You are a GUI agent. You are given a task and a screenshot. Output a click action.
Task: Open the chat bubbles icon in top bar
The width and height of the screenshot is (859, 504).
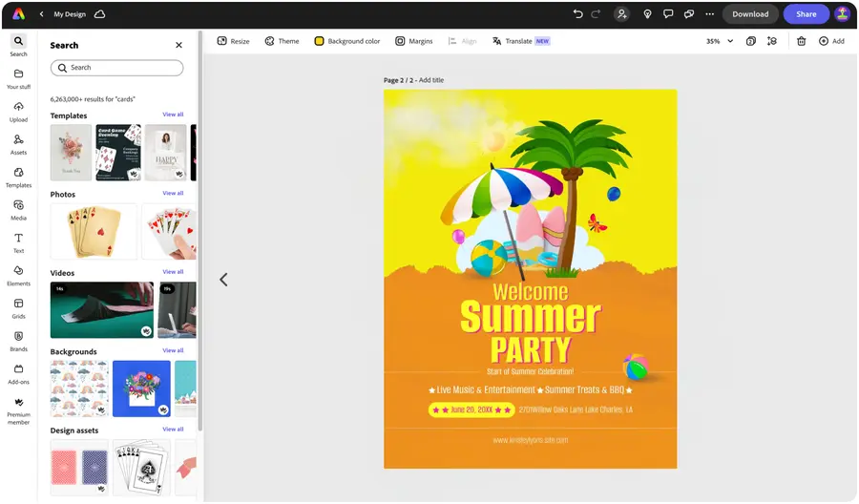point(689,14)
